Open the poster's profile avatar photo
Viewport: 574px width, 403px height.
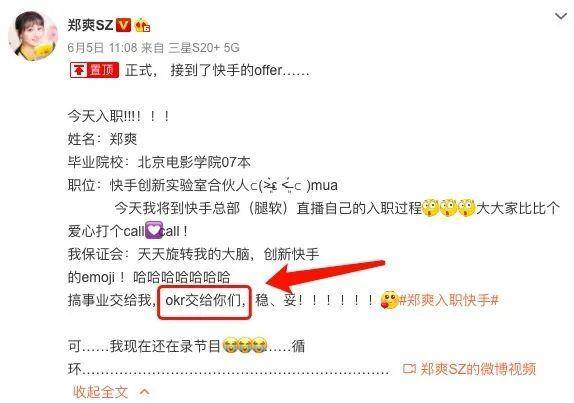coord(33,36)
